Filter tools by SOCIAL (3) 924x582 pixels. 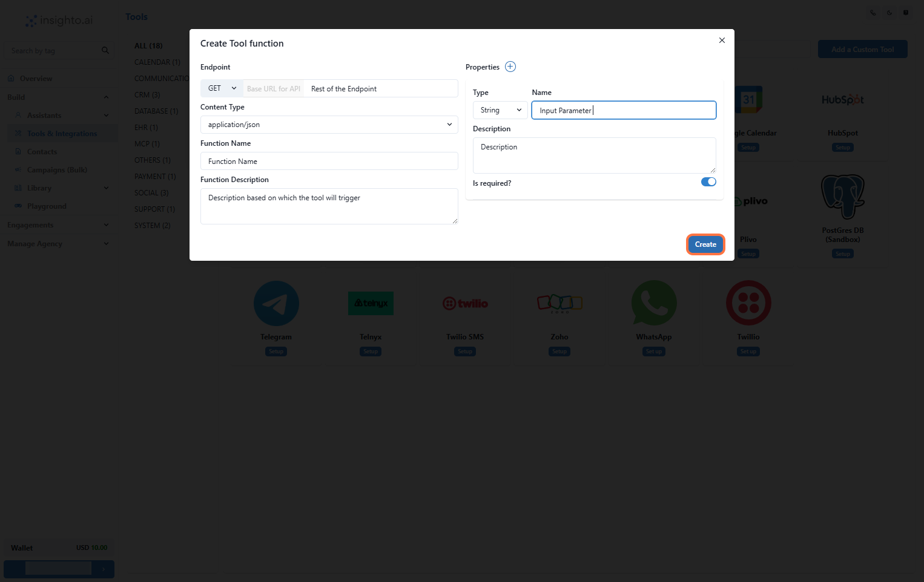pyautogui.click(x=151, y=193)
